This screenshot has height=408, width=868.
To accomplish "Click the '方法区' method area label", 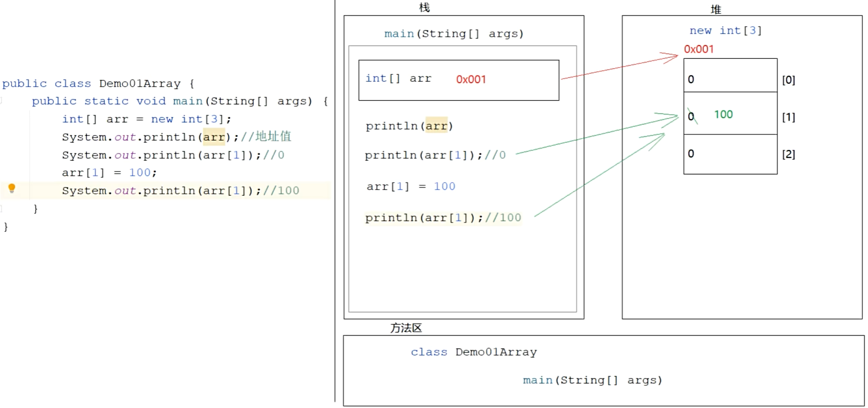I will click(406, 328).
